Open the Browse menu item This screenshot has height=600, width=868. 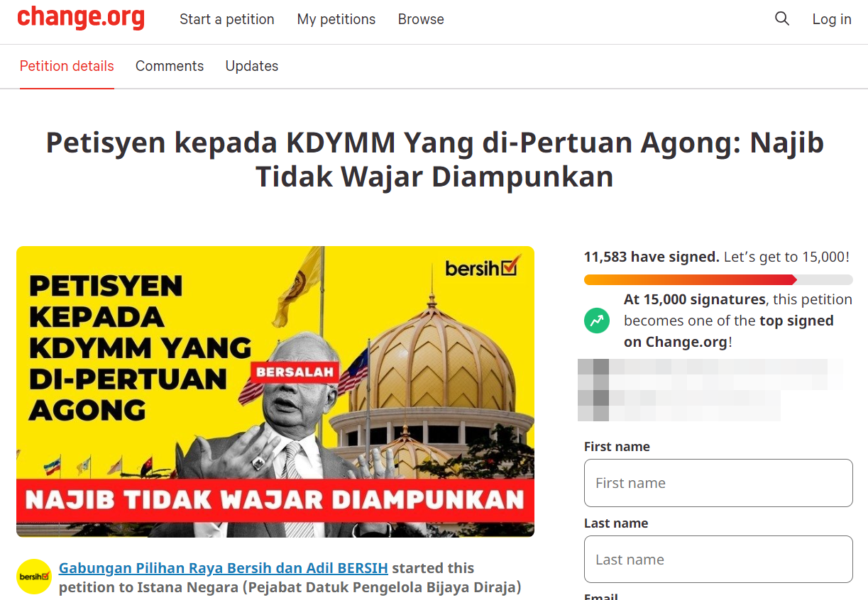click(421, 19)
